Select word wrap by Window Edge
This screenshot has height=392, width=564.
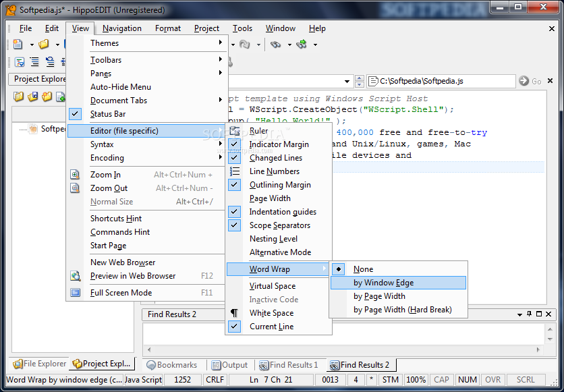point(398,283)
